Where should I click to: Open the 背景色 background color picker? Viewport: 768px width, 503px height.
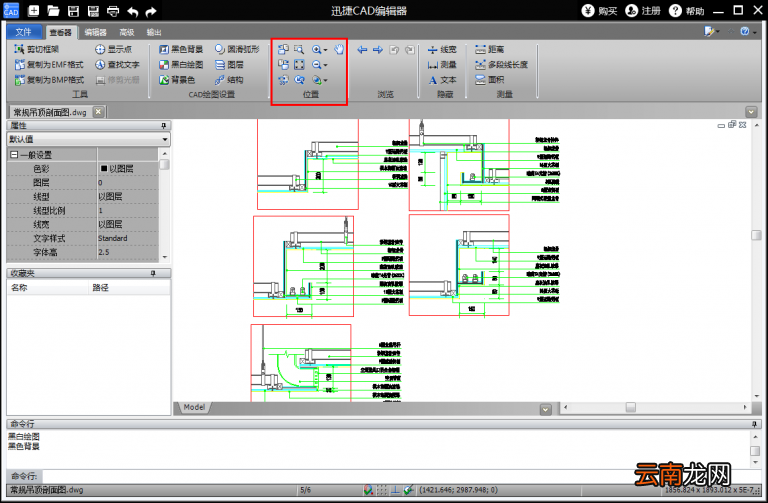coord(177,80)
